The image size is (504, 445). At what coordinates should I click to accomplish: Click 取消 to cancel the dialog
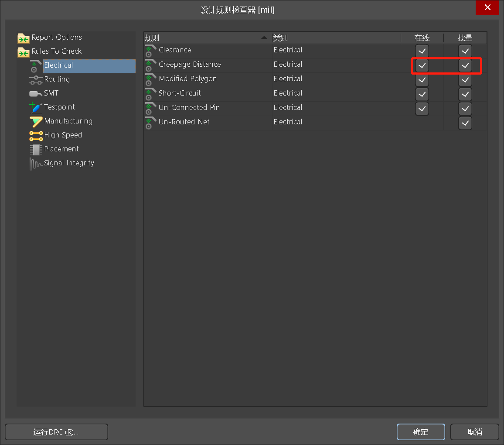pos(474,432)
